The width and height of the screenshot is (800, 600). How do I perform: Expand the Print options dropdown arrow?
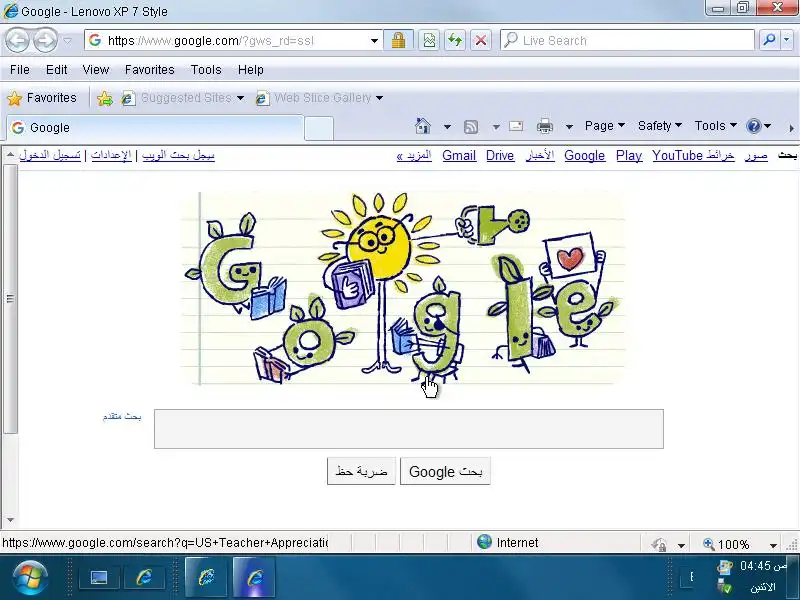[569, 127]
